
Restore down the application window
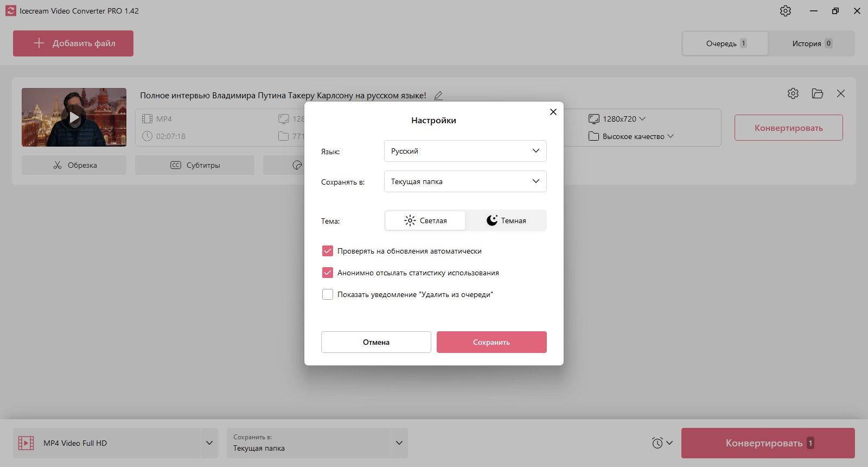pyautogui.click(x=835, y=11)
